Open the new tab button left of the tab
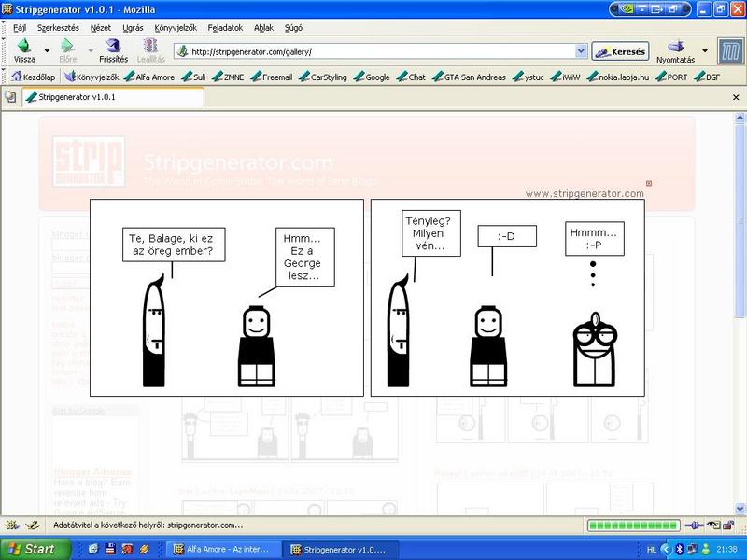 pos(10,97)
